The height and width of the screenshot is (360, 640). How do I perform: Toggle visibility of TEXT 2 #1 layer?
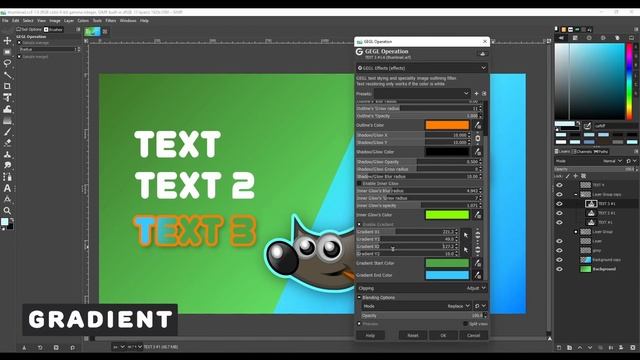559,213
